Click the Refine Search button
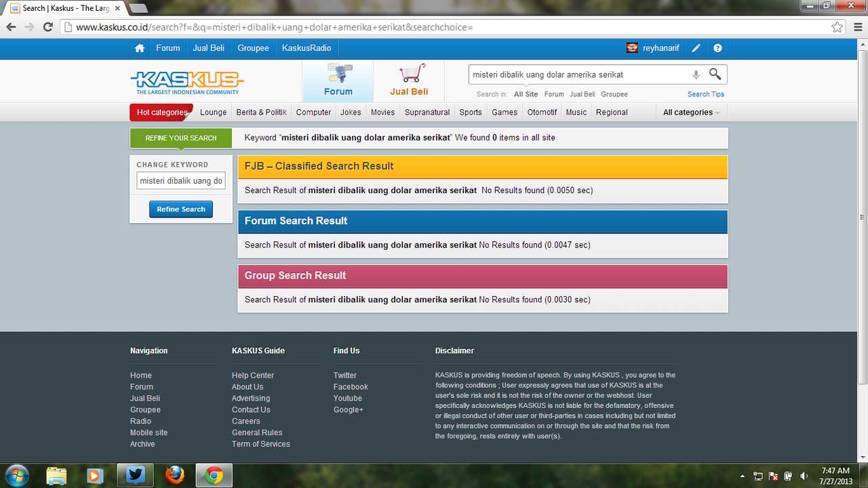The image size is (868, 488). pyautogui.click(x=181, y=209)
